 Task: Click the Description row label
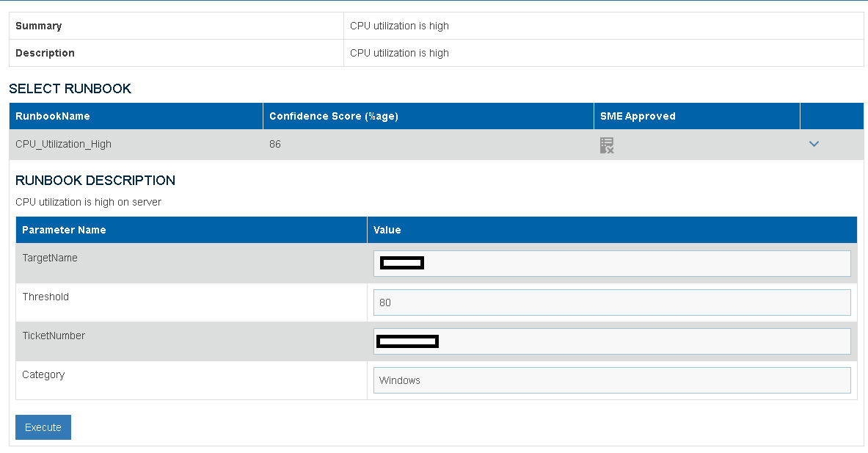[45, 53]
